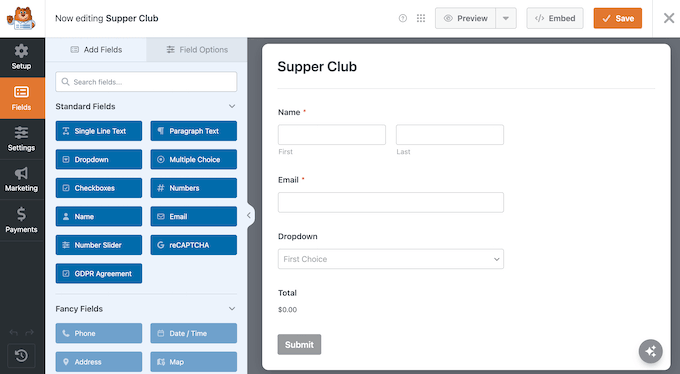The height and width of the screenshot is (374, 680).
Task: Add a GDPR Agreement field
Action: [x=99, y=274]
